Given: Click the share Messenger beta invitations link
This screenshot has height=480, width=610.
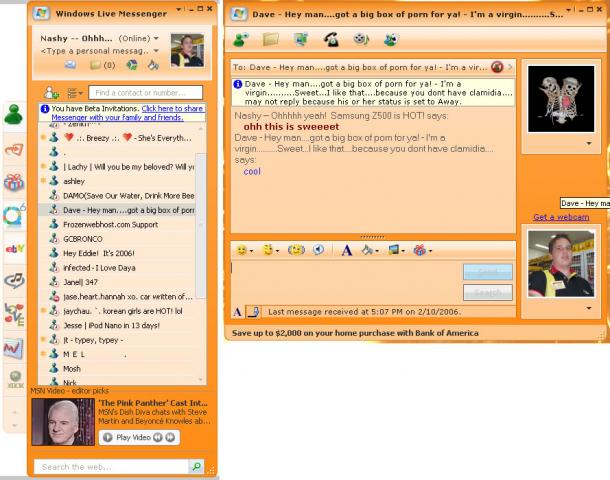Looking at the screenshot, I should 127,113.
